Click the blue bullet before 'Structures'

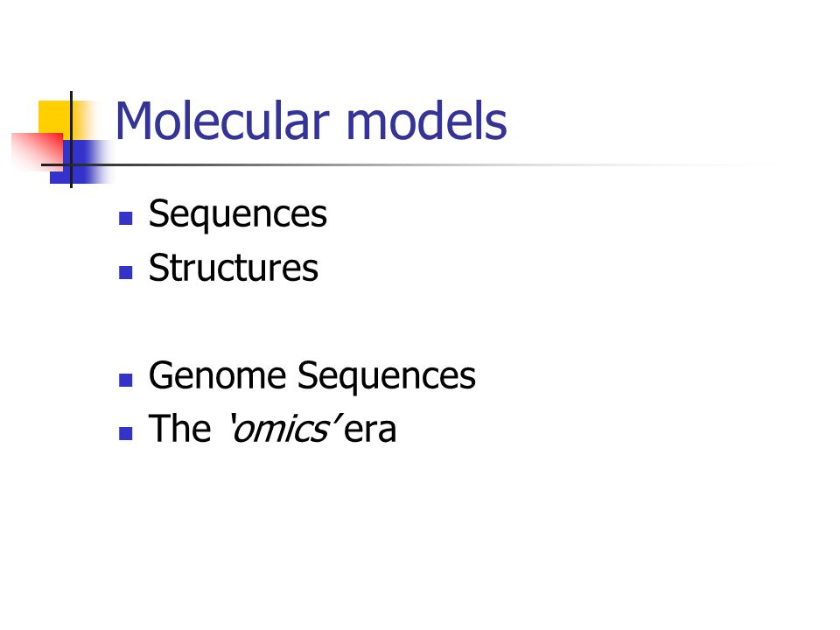pyautogui.click(x=126, y=273)
